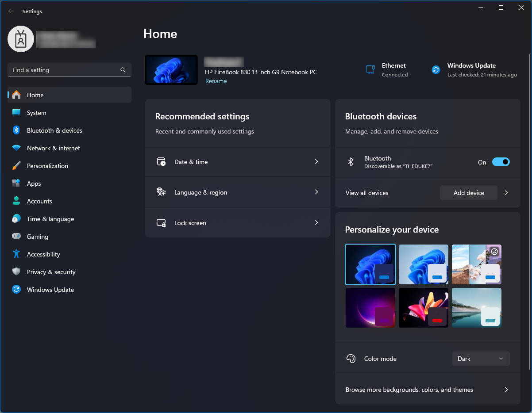The height and width of the screenshot is (413, 532).
Task: Click the Find a setting search box
Action: point(69,70)
